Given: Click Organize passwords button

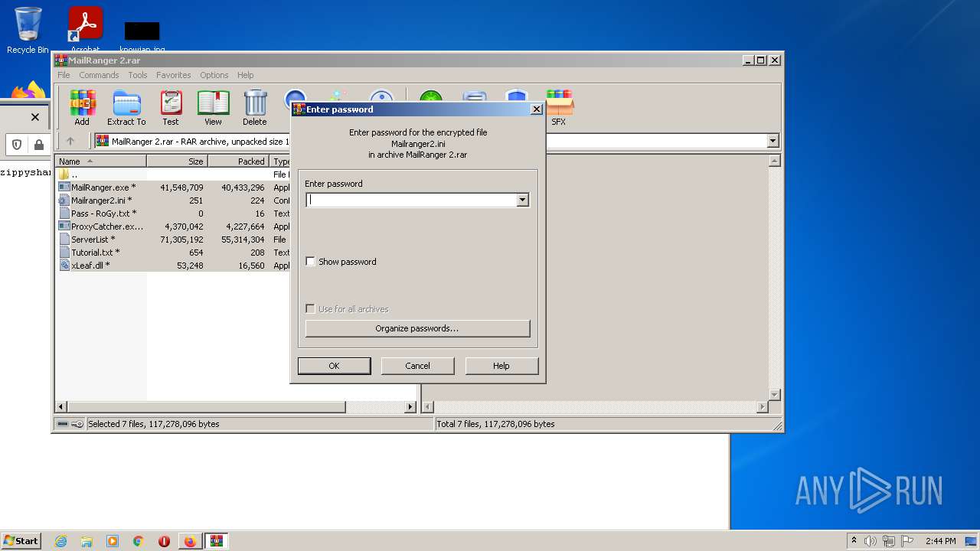Looking at the screenshot, I should click(417, 328).
